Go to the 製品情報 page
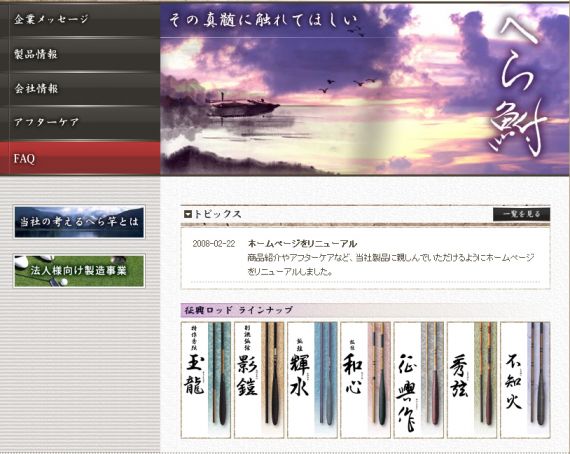 [x=80, y=54]
